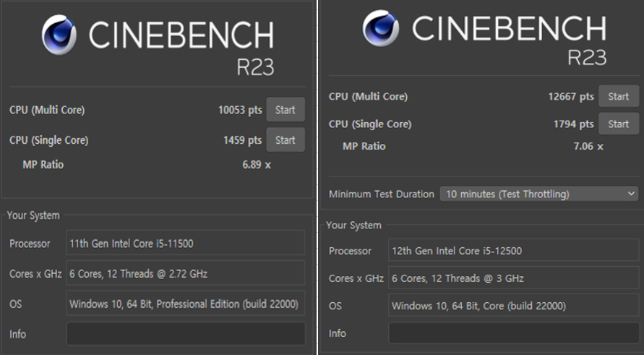Click Cinebench logo icon in left window
Image resolution: width=644 pixels, height=355 pixels.
click(x=59, y=35)
